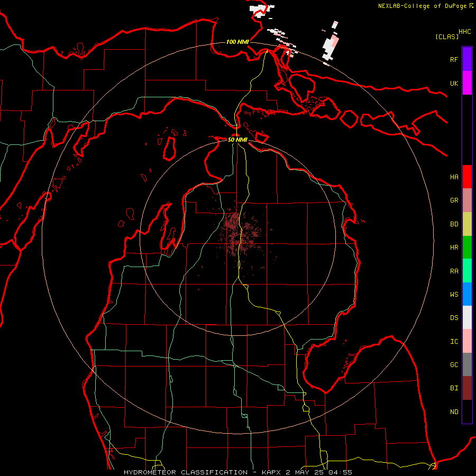
Task: Click the IC pink legend swatch
Action: click(467, 341)
